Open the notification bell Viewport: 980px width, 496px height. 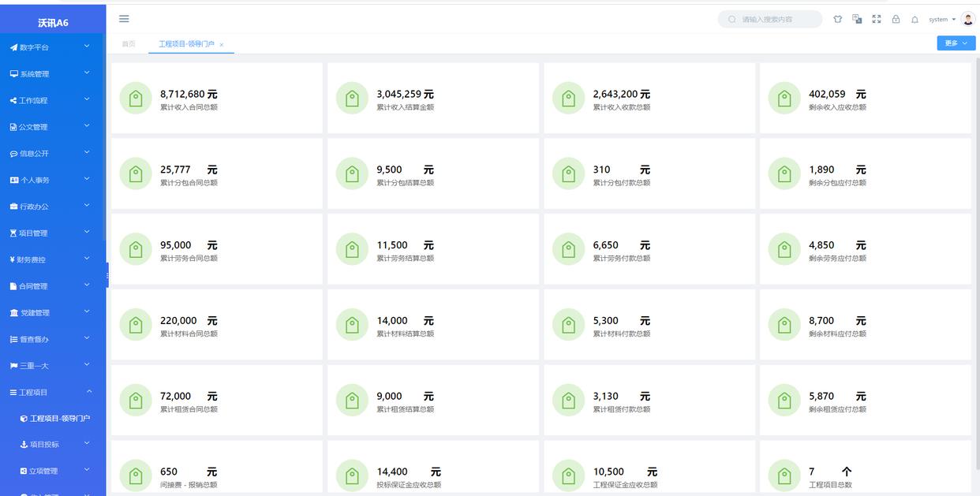tap(915, 20)
